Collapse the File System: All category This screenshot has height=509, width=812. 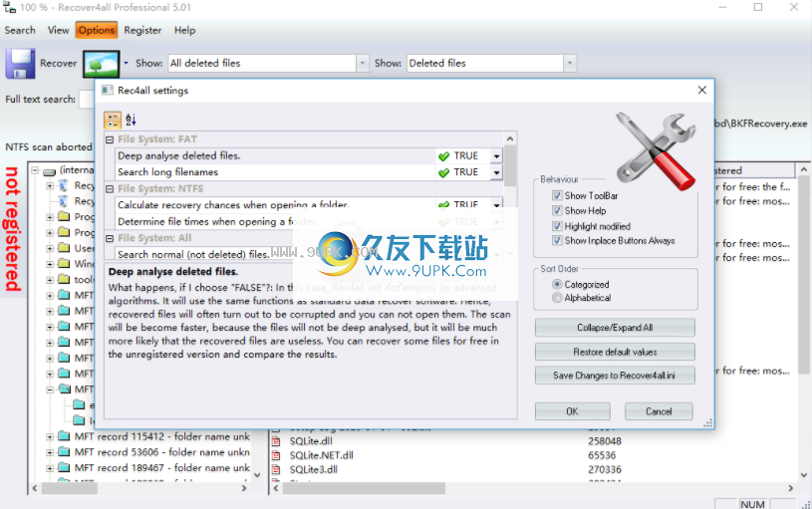(110, 238)
